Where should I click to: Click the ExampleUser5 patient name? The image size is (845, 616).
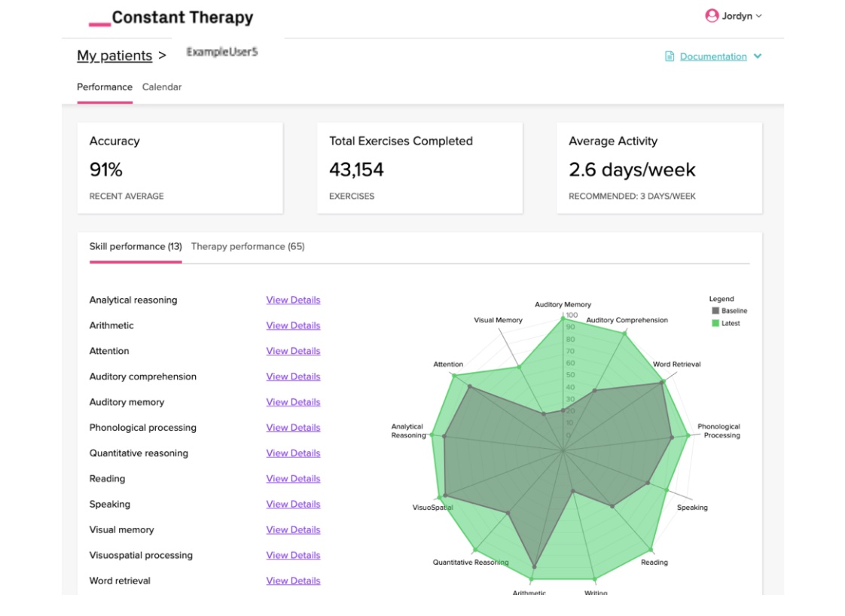click(x=222, y=52)
